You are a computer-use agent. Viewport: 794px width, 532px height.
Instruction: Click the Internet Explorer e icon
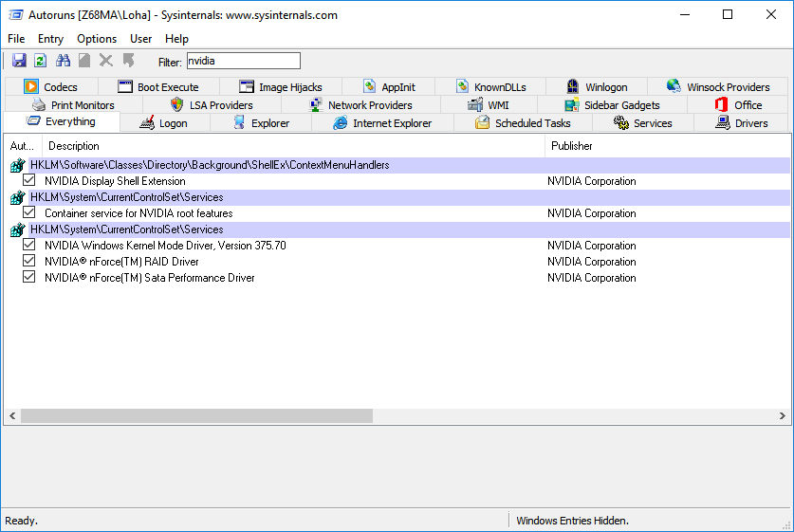coord(341,123)
